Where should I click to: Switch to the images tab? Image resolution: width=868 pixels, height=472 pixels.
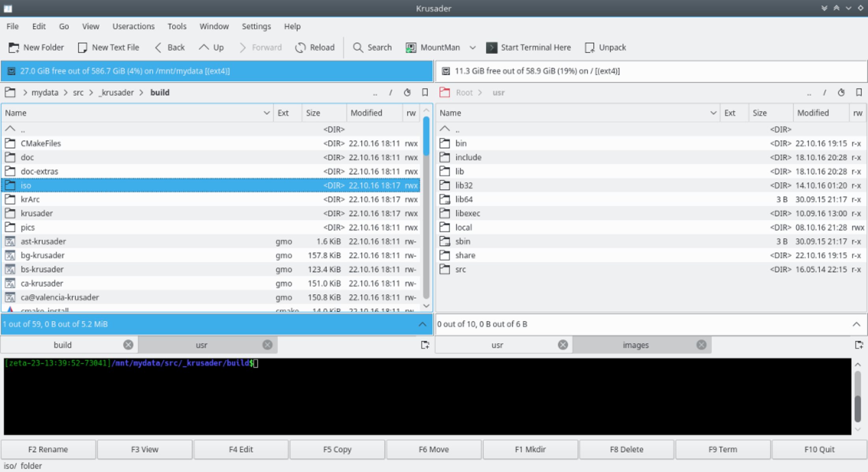click(635, 345)
